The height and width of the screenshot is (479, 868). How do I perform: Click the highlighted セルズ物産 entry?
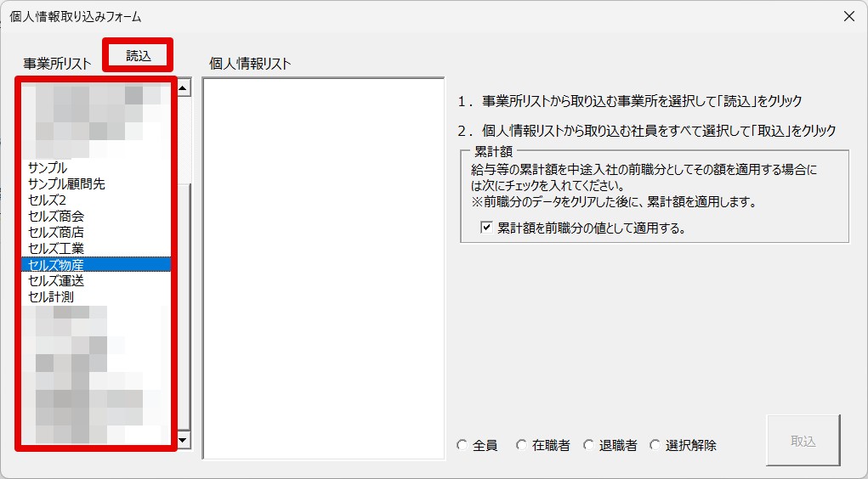56,265
